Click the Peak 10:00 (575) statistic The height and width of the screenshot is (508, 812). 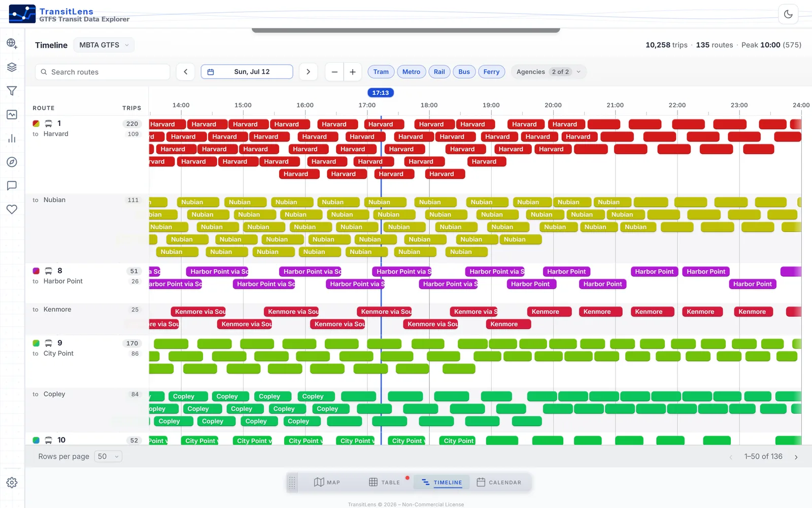coord(771,45)
